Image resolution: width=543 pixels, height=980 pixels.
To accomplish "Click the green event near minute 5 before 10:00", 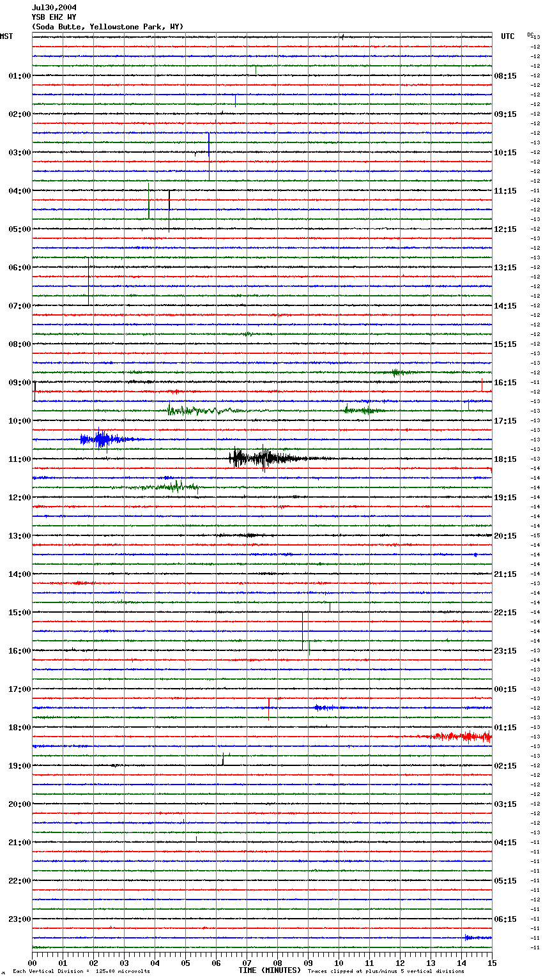I will (x=204, y=410).
